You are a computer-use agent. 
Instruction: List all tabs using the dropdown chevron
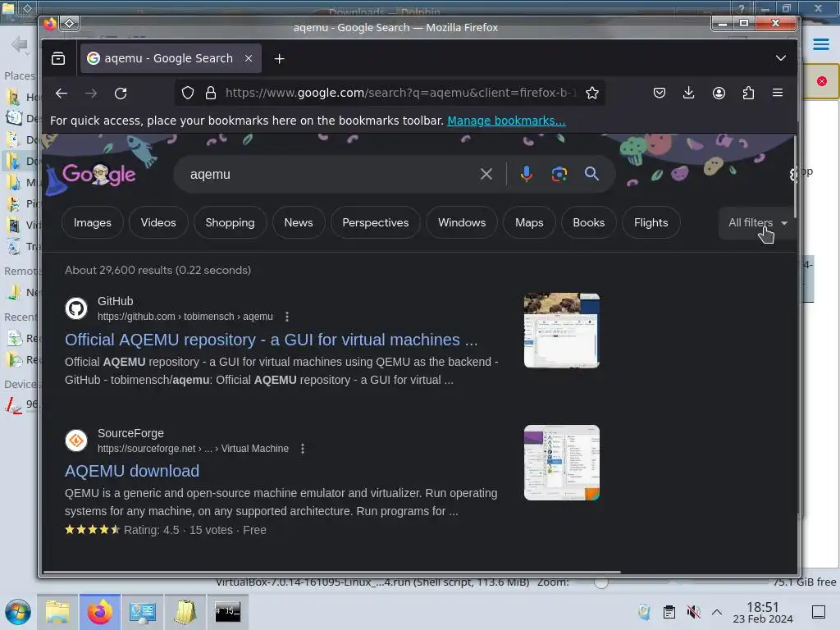click(x=781, y=58)
